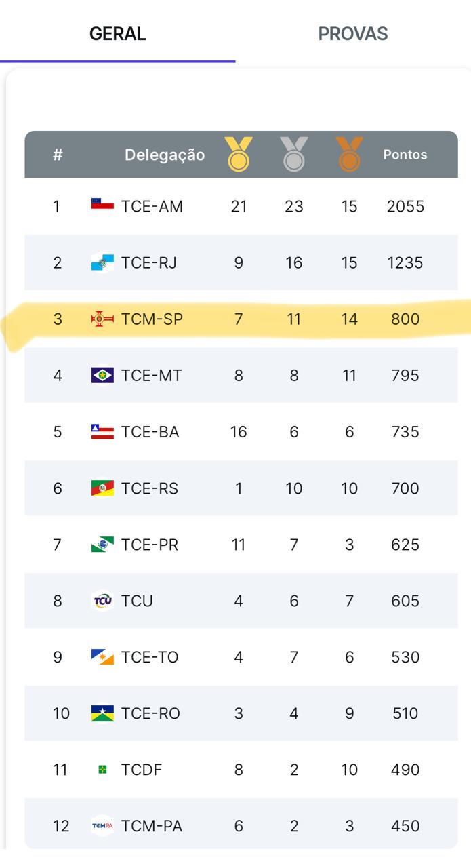This screenshot has height=868, width=471.
Task: Click the Pontos column header
Action: tap(405, 155)
